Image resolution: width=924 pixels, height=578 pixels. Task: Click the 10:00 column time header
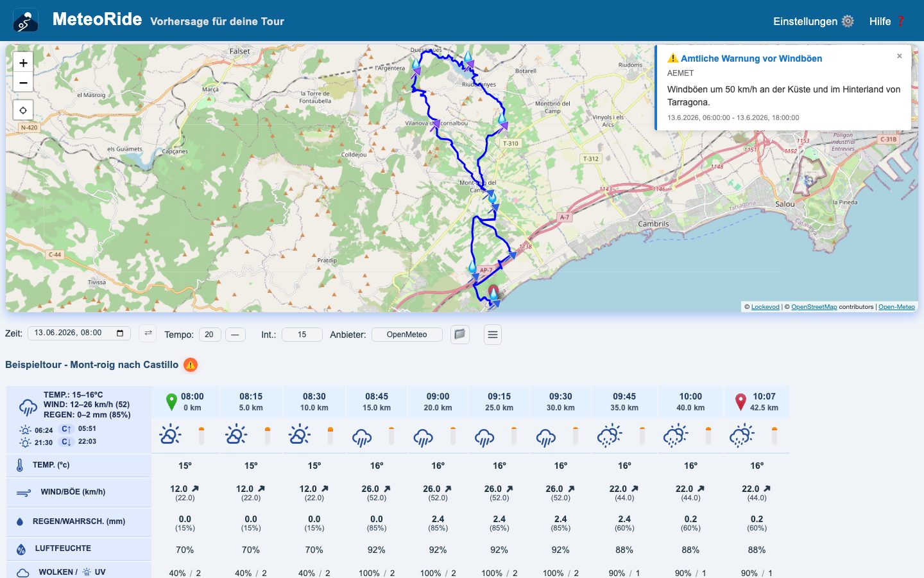(690, 397)
